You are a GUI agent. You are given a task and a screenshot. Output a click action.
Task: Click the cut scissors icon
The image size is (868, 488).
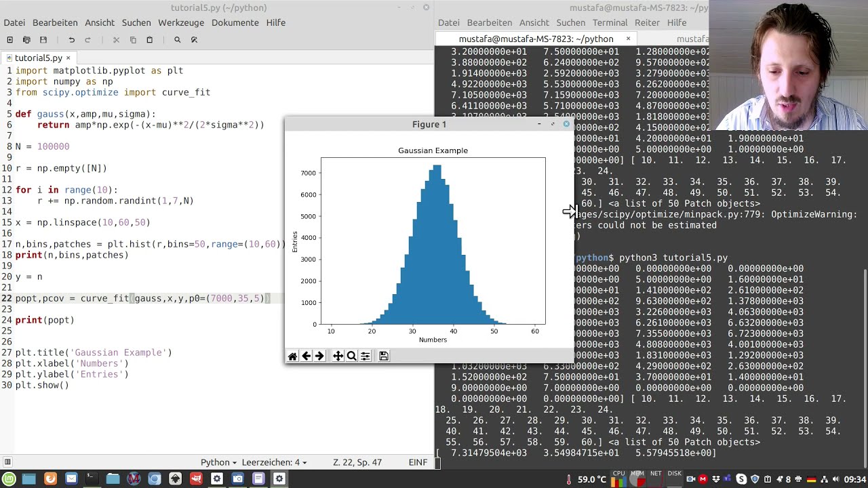coord(116,40)
